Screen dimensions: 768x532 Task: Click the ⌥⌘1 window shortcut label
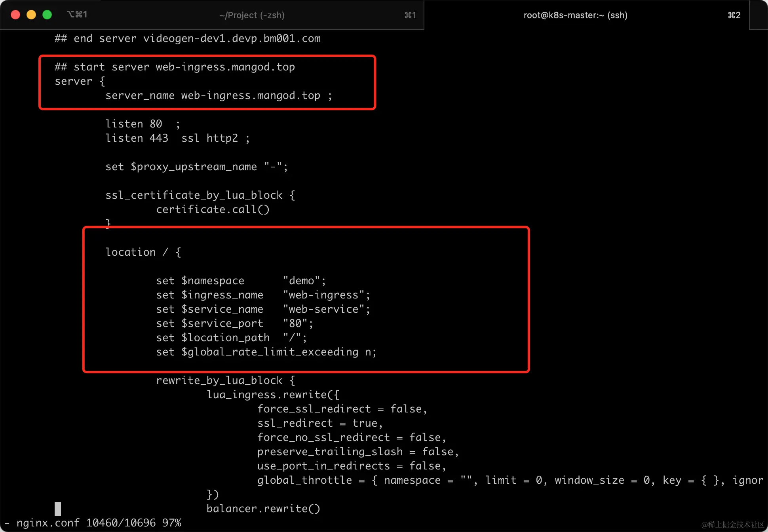pyautogui.click(x=77, y=15)
